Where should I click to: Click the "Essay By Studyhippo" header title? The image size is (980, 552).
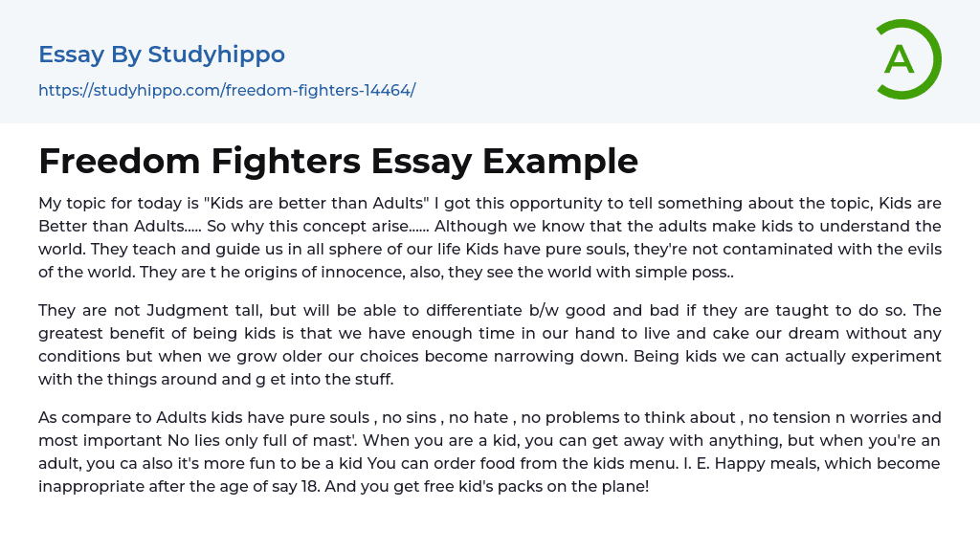coord(162,55)
